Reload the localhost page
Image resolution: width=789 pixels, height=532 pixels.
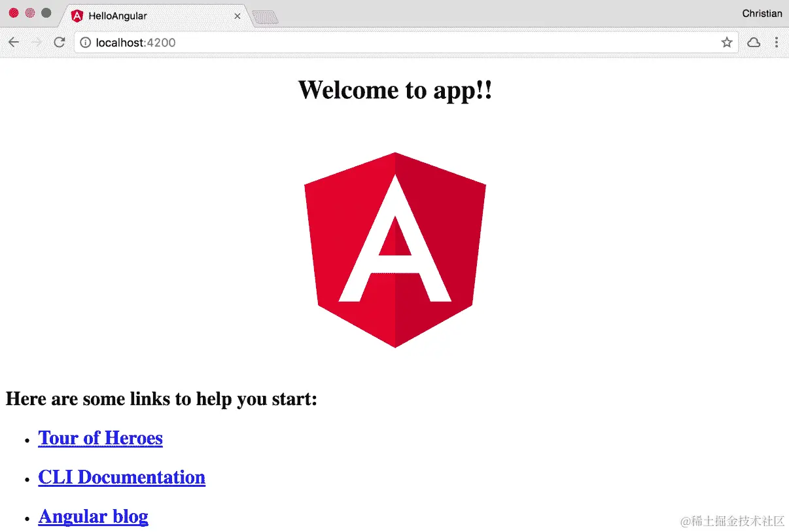[x=60, y=43]
